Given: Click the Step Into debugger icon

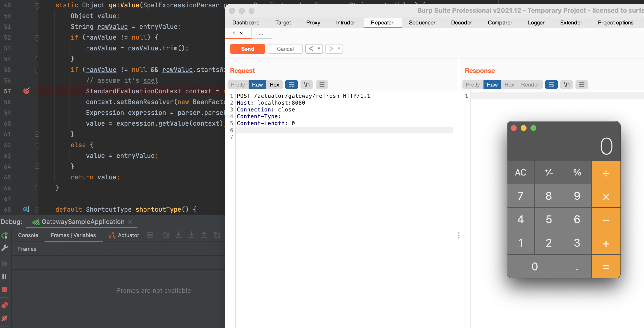Looking at the screenshot, I should click(x=179, y=235).
